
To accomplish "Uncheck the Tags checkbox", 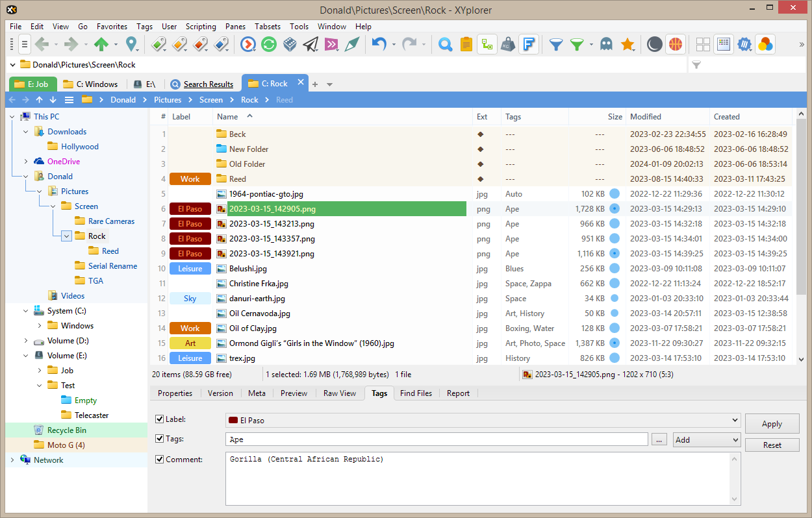I will (x=160, y=439).
